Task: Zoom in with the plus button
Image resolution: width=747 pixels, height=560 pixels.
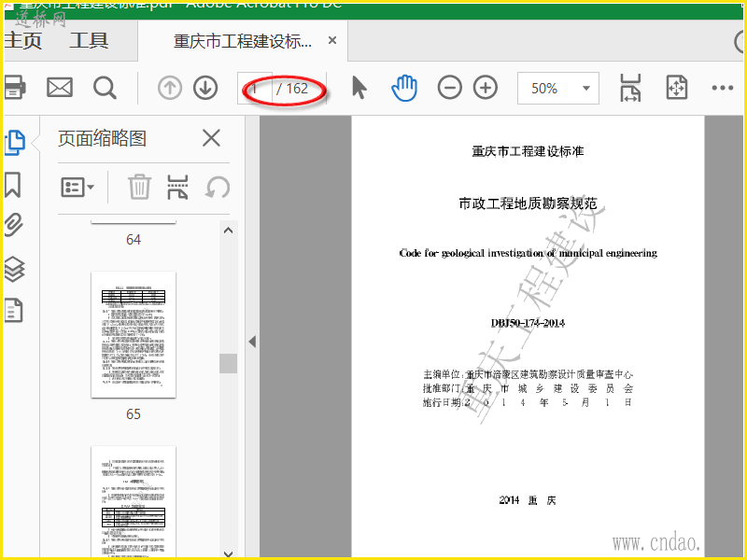Action: click(486, 88)
